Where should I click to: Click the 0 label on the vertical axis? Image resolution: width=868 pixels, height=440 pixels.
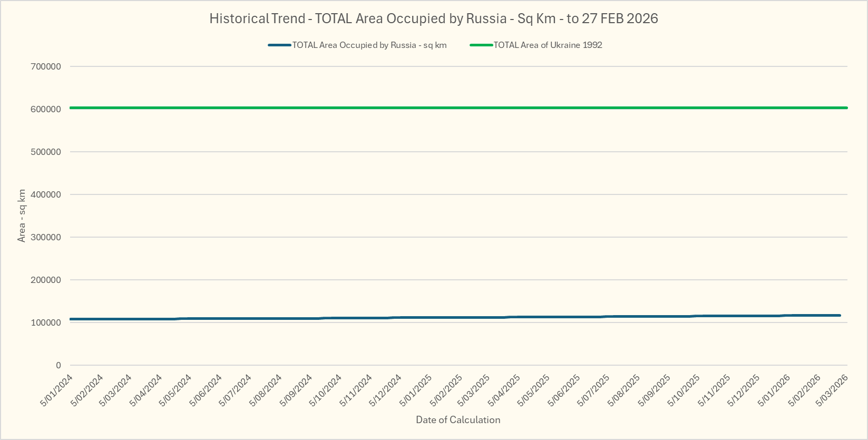click(x=58, y=365)
